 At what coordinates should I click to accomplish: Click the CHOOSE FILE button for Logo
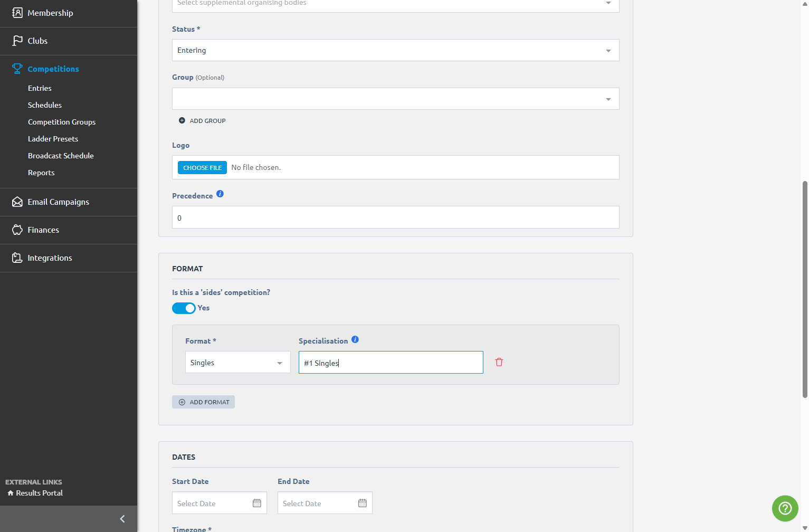coord(202,167)
